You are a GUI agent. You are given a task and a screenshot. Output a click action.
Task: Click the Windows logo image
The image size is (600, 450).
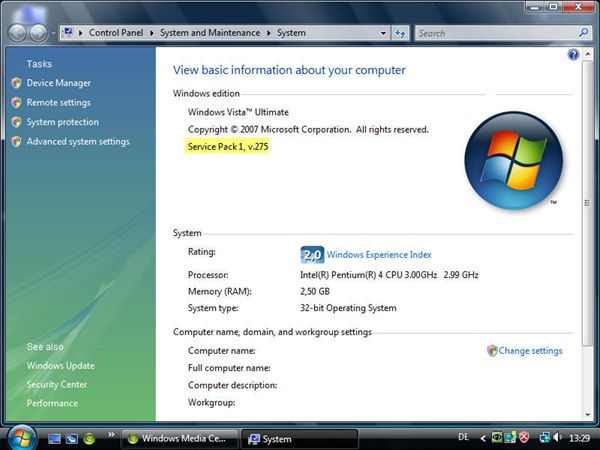[x=514, y=161]
